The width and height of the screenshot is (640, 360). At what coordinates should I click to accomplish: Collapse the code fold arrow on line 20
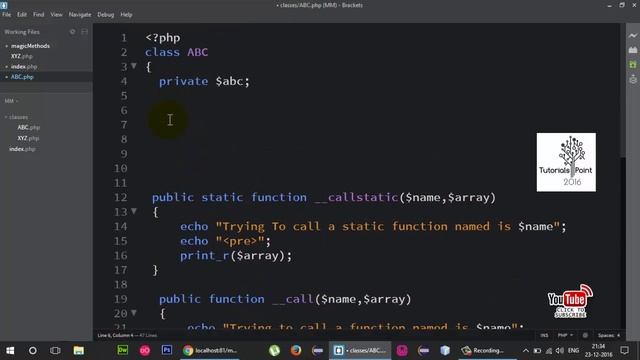[133, 313]
